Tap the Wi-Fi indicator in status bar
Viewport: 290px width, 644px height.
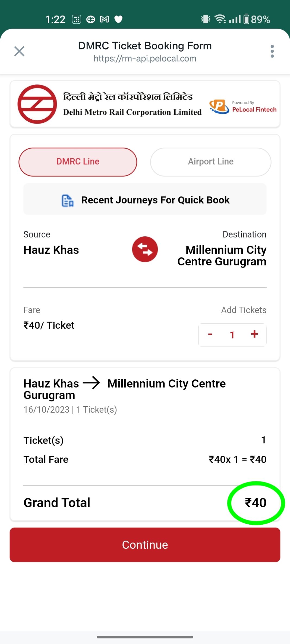coord(220,19)
